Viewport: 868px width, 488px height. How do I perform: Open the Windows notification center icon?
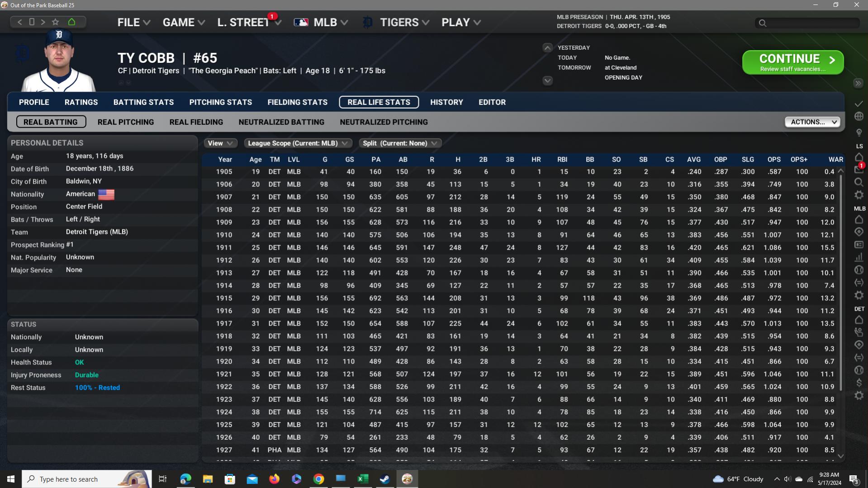(854, 479)
